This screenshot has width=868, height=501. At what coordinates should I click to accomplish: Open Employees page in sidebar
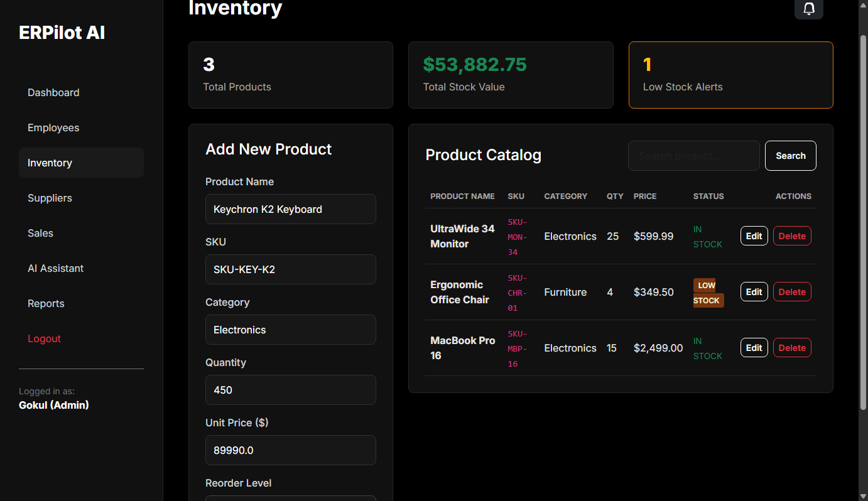pos(81,127)
